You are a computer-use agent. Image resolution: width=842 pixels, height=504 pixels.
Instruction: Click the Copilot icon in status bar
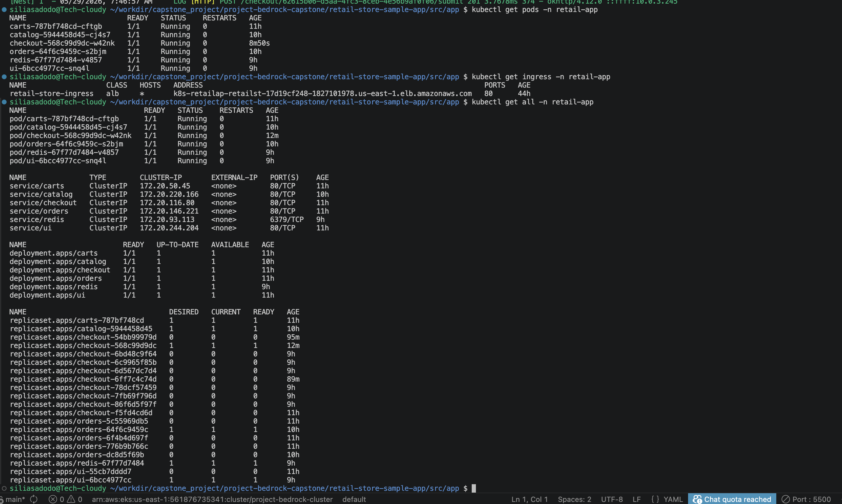click(697, 499)
